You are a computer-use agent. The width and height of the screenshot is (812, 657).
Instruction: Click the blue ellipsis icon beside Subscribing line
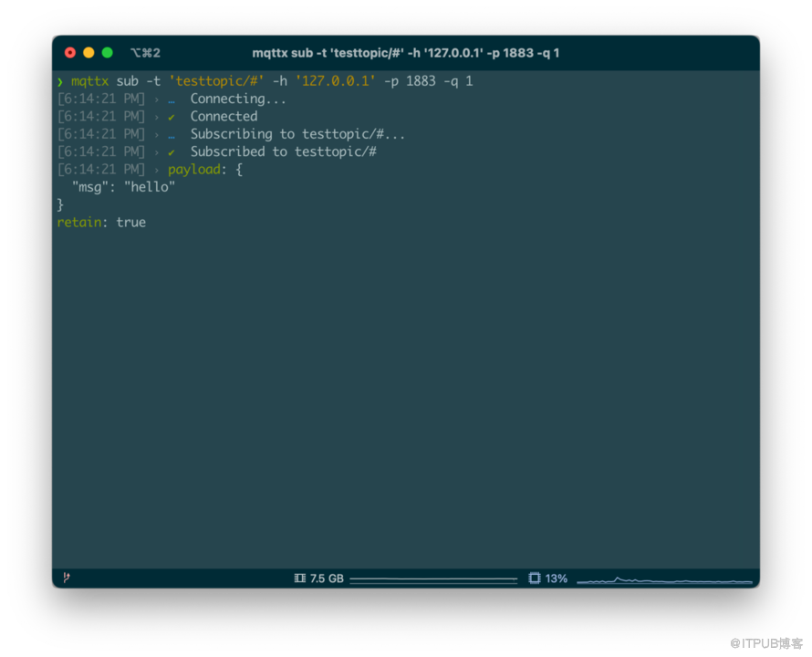172,135
